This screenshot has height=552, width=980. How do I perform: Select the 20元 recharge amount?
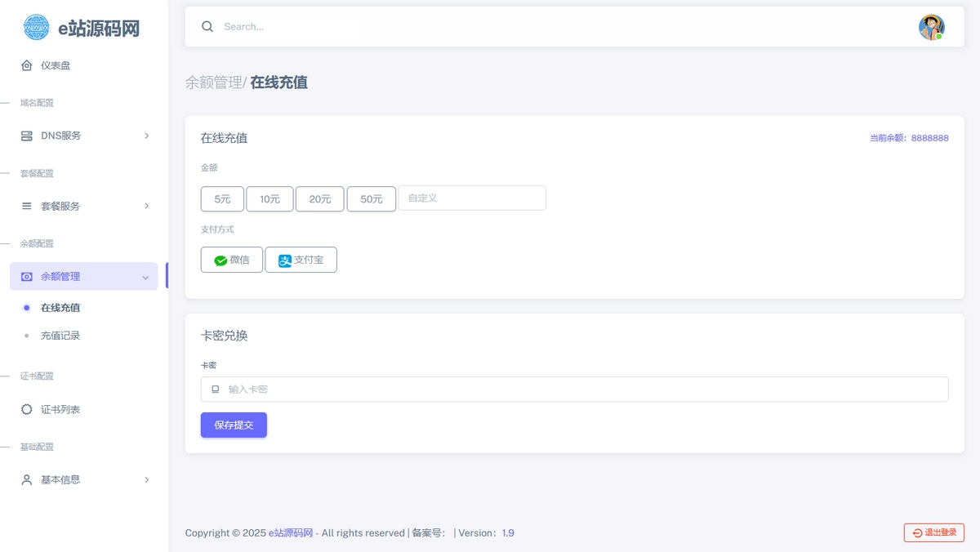click(319, 199)
